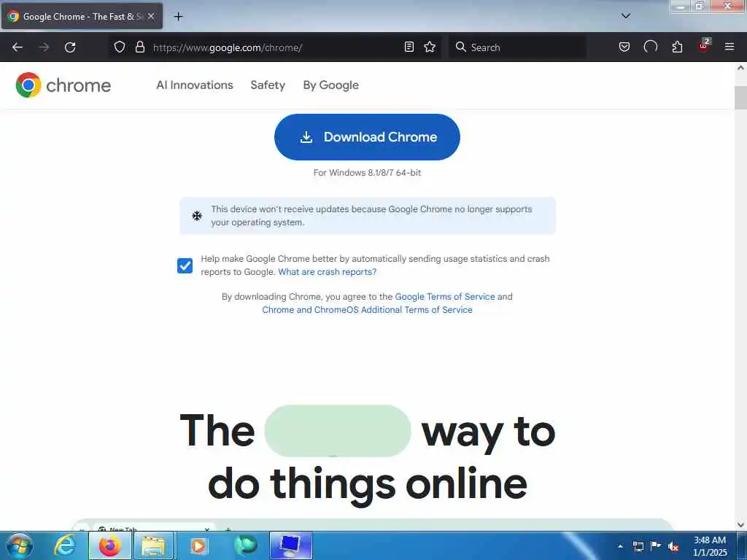Show hidden tray icons arrow
Image resolution: width=747 pixels, height=560 pixels.
pyautogui.click(x=620, y=546)
